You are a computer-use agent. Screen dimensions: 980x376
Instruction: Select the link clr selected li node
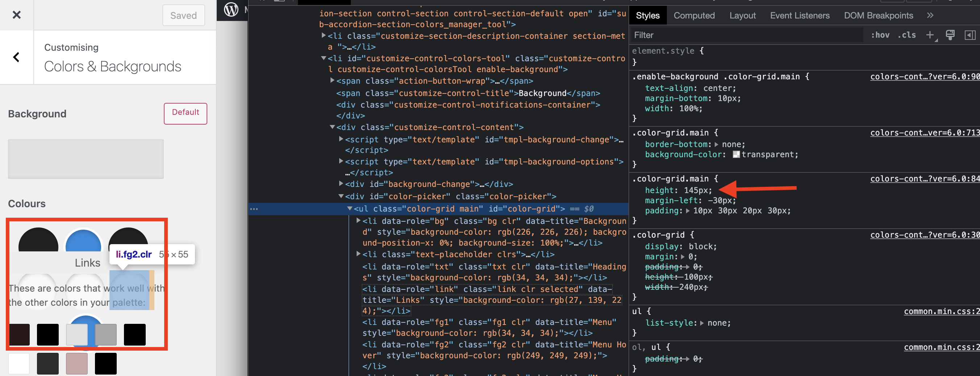tap(492, 300)
